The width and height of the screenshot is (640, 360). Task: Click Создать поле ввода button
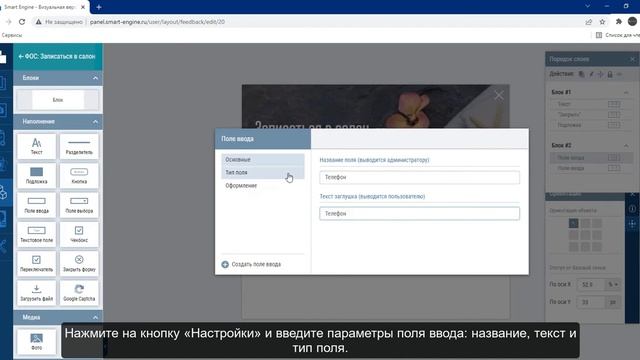[x=251, y=264]
